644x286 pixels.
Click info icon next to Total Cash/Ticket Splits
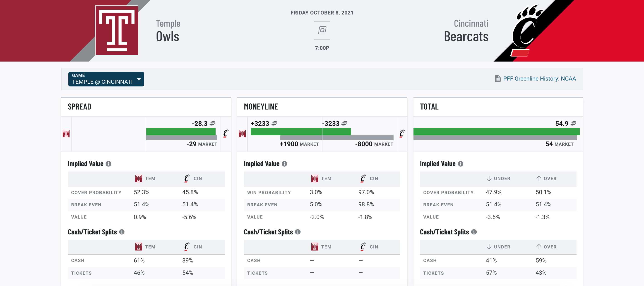coord(474,232)
